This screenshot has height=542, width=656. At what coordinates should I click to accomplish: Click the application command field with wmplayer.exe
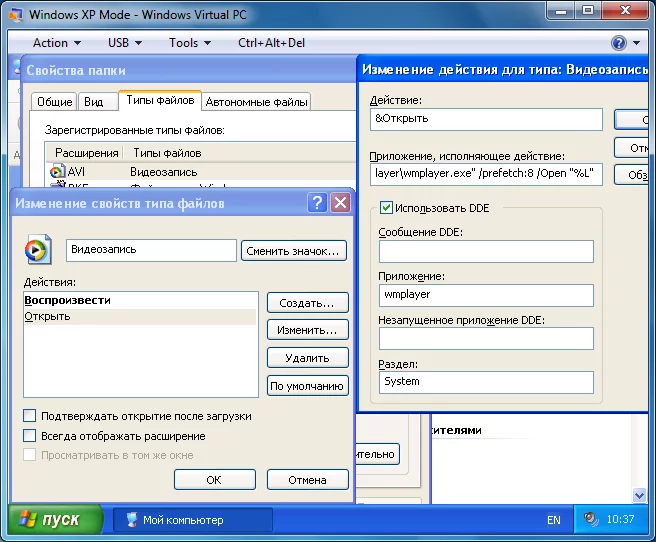486,174
